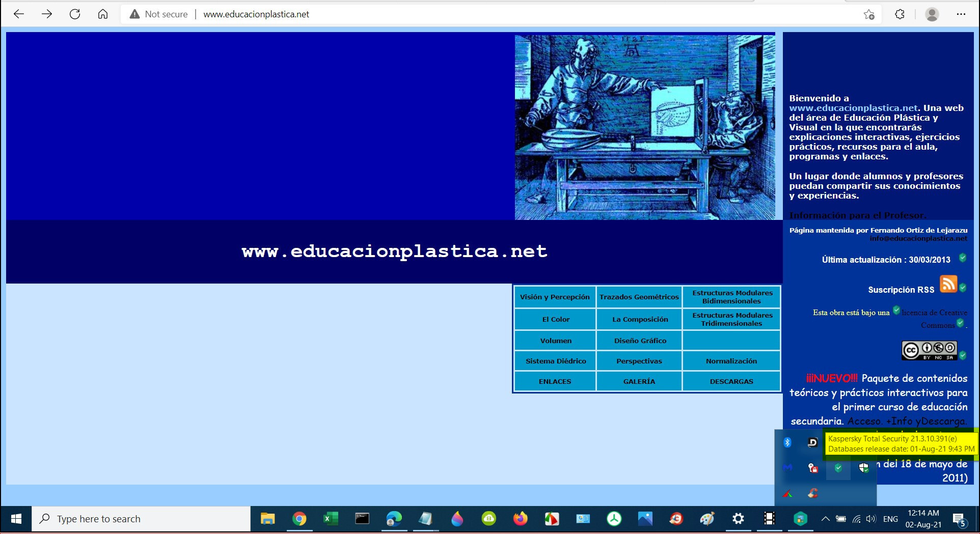Go to the Perspectivas section
980x534 pixels.
tap(639, 361)
